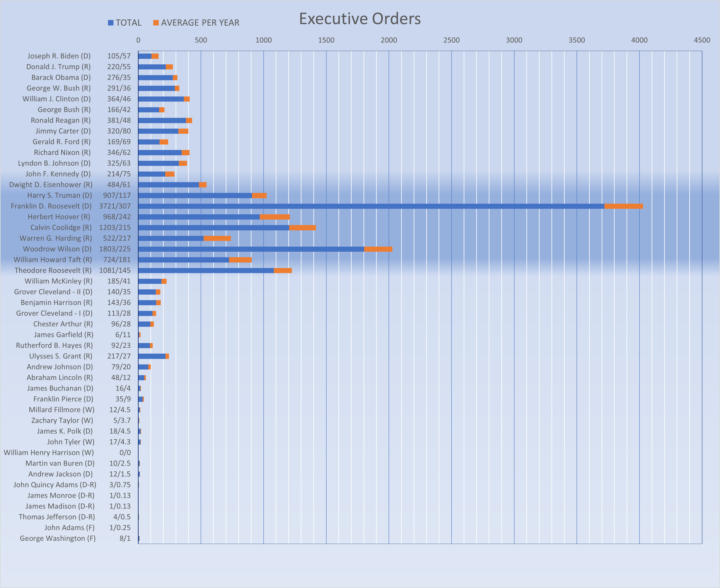Click Calvin Coolidge's orange average segment
The height and width of the screenshot is (588, 720).
(x=302, y=228)
